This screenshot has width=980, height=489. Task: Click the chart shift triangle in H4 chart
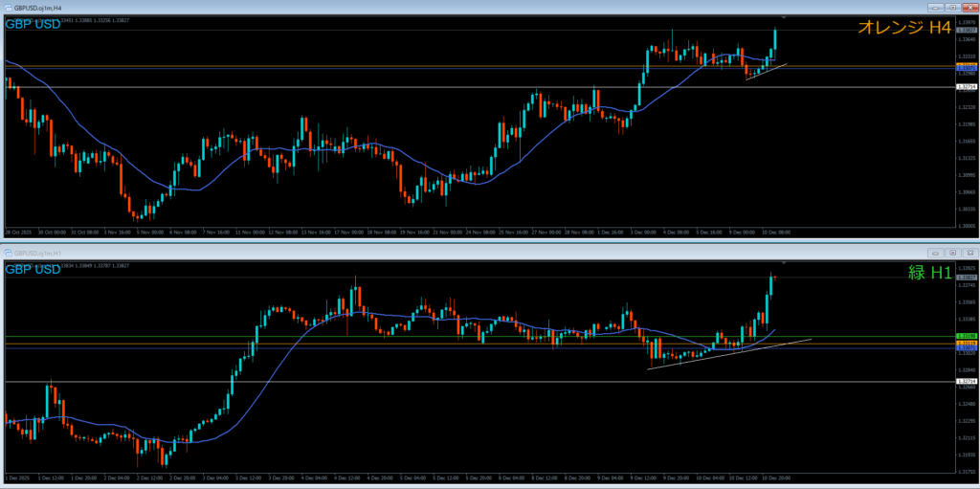pyautogui.click(x=784, y=17)
